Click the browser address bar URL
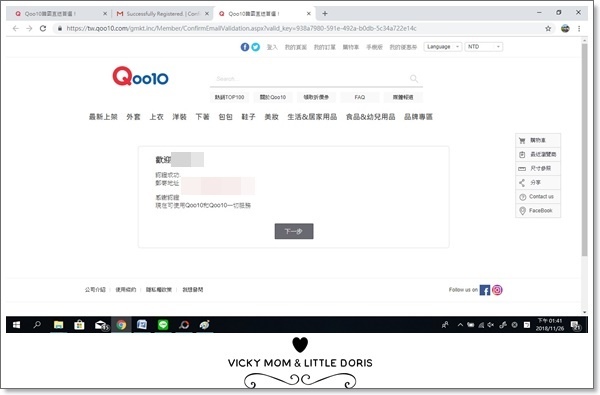The width and height of the screenshot is (600, 395). point(241,28)
